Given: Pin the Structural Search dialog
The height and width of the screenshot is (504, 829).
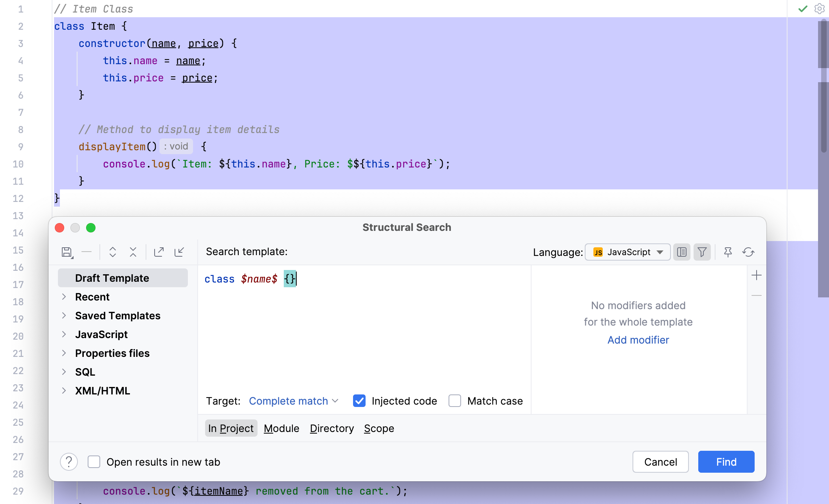Looking at the screenshot, I should (728, 252).
